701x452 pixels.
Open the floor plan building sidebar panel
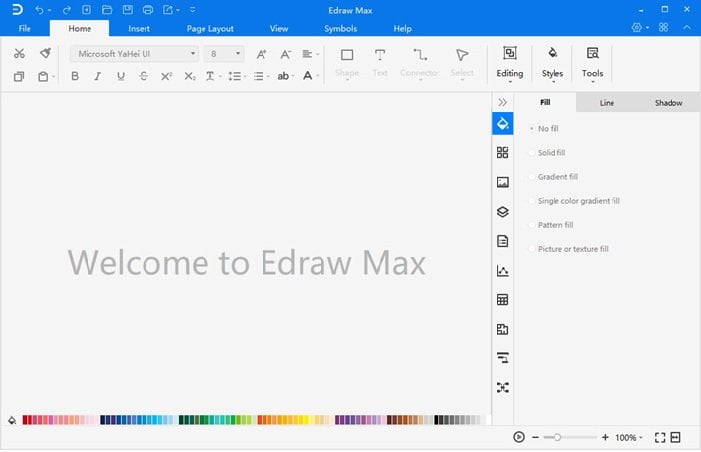[503, 329]
